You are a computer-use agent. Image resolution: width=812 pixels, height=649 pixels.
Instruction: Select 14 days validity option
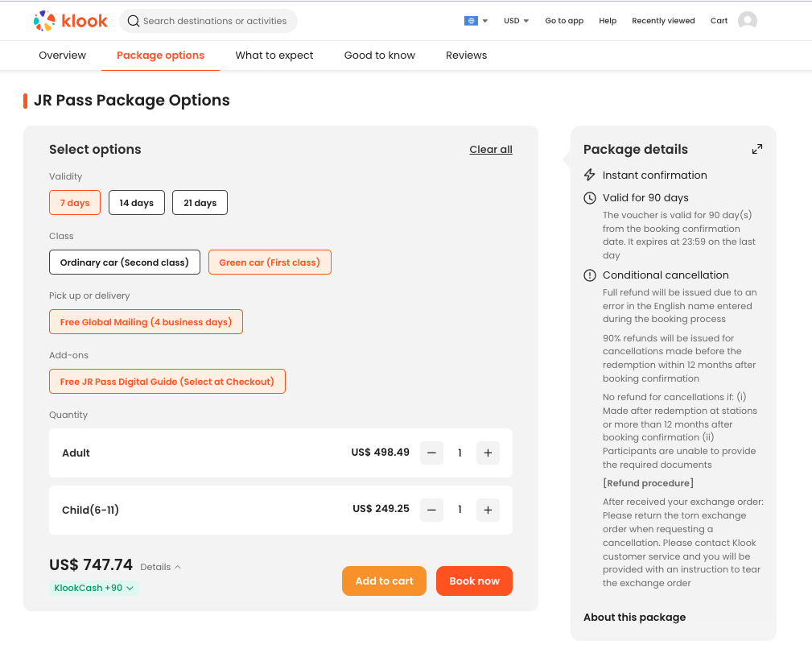pos(137,203)
